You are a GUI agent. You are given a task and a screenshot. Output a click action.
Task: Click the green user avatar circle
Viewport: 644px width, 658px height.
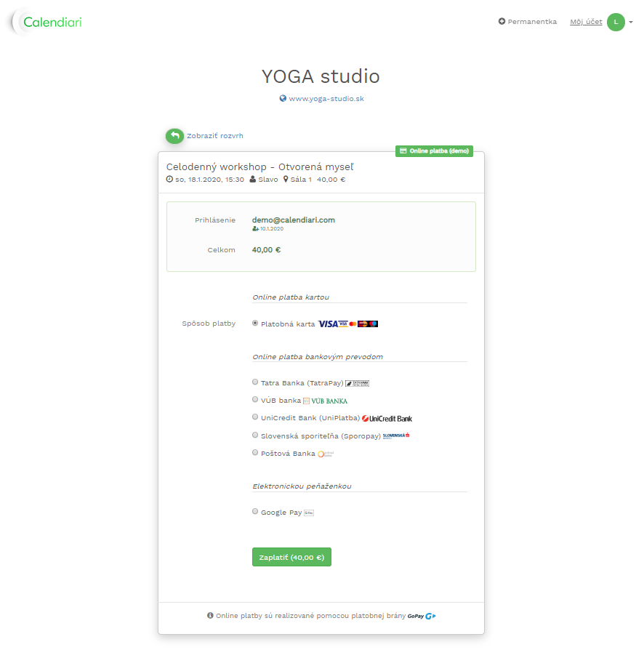coord(616,22)
